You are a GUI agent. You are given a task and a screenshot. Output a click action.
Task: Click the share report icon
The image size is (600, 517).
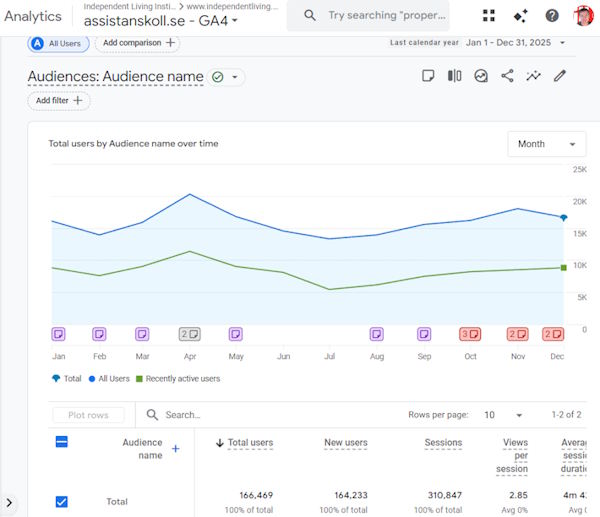507,76
